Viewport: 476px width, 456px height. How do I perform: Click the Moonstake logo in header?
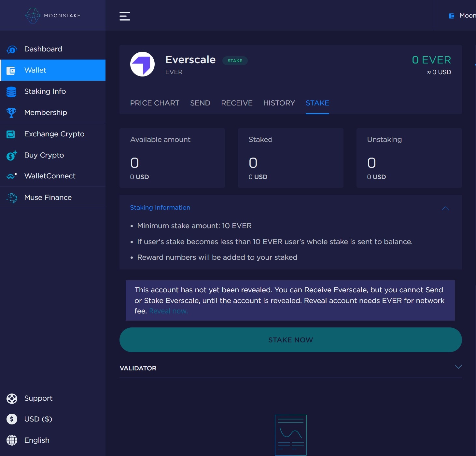53,16
